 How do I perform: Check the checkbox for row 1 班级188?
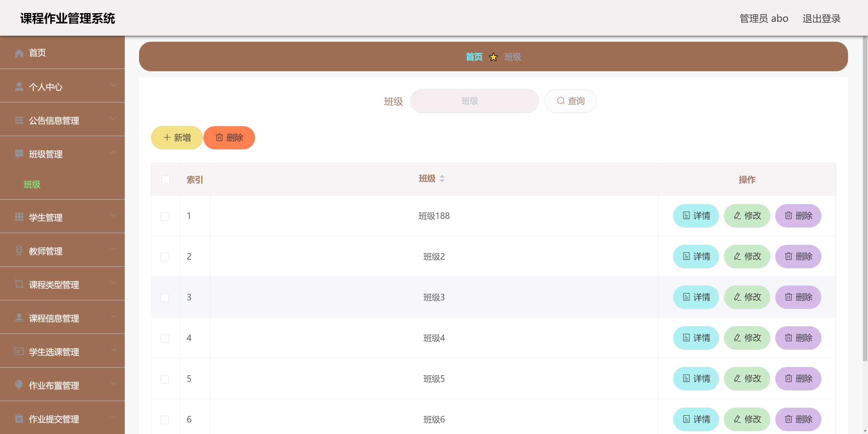(164, 216)
